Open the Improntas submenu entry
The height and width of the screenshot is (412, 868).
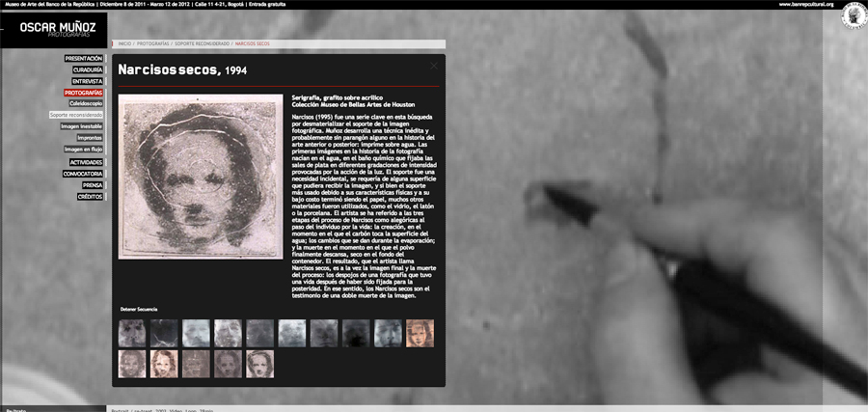(88, 138)
